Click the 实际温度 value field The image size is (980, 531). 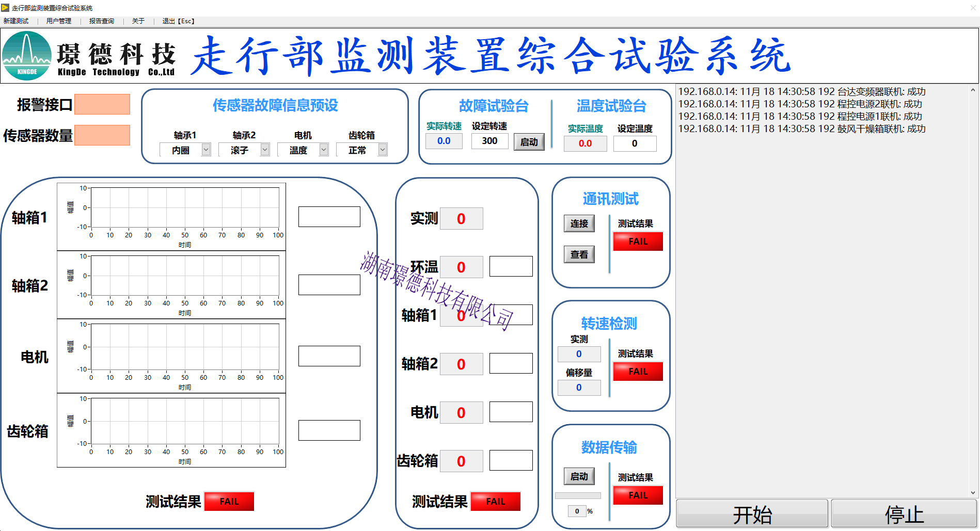pyautogui.click(x=585, y=143)
